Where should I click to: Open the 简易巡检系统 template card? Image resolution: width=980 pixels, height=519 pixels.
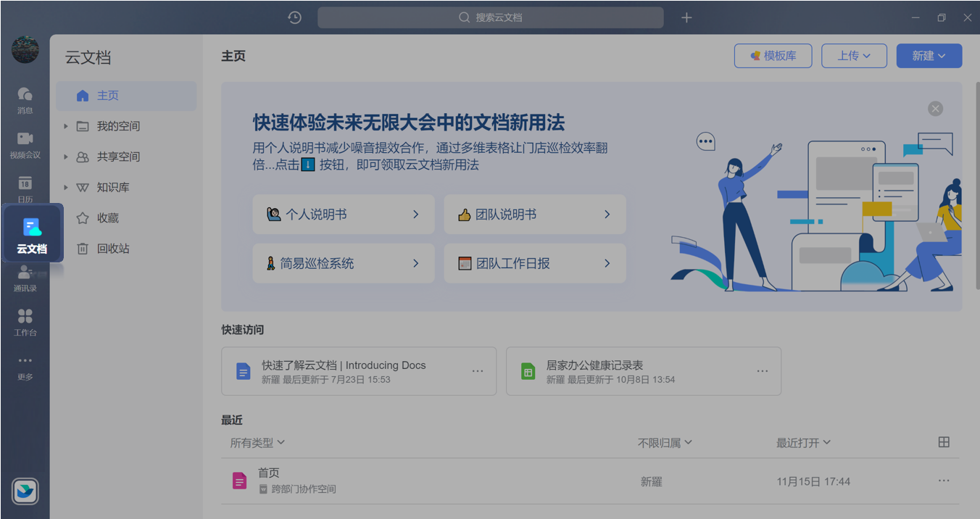[344, 263]
